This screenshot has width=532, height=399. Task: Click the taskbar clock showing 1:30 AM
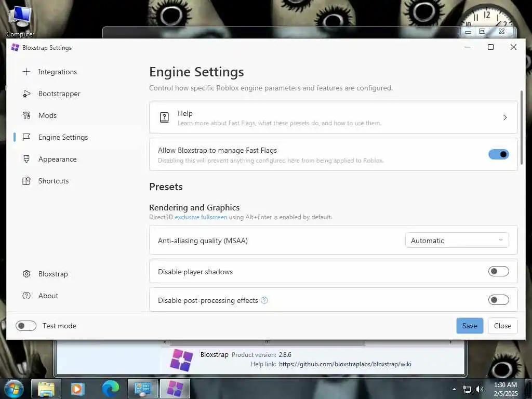coord(506,389)
